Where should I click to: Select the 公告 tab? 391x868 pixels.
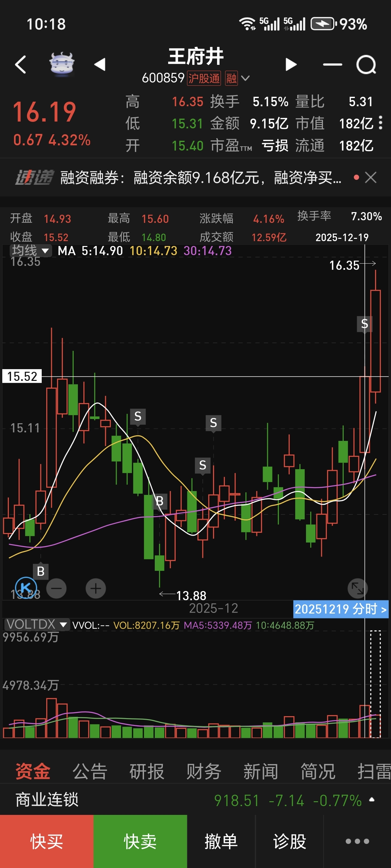coord(90,771)
